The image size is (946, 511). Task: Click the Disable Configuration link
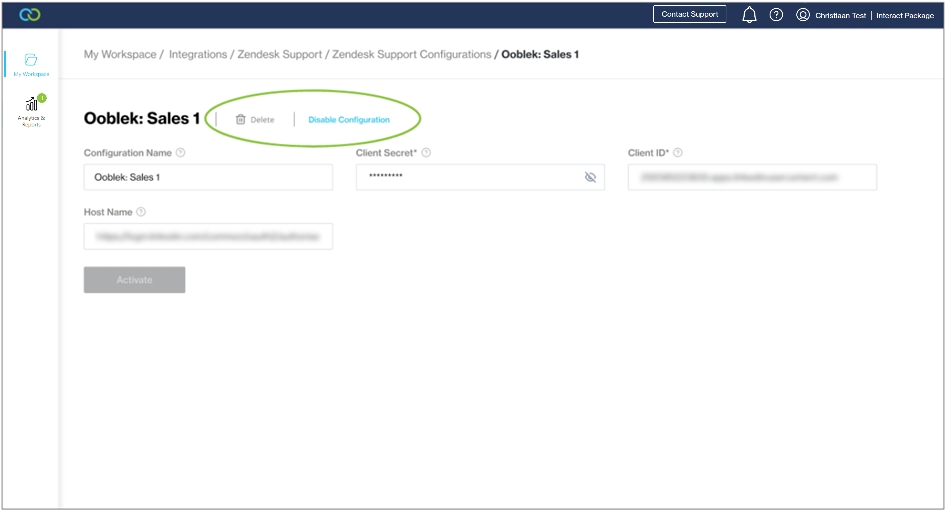349,120
